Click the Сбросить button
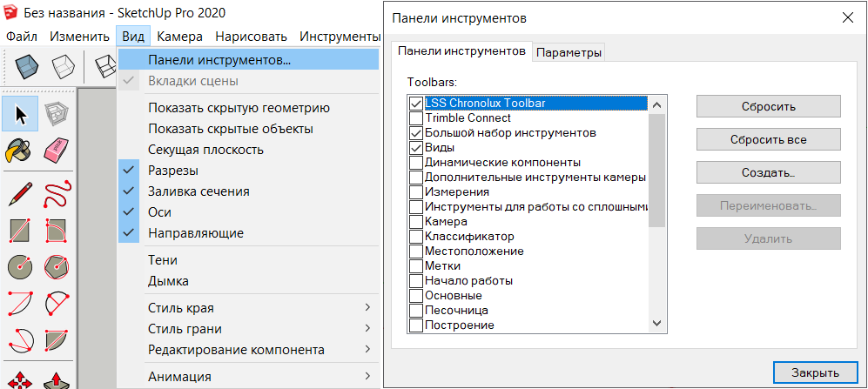 tap(769, 106)
